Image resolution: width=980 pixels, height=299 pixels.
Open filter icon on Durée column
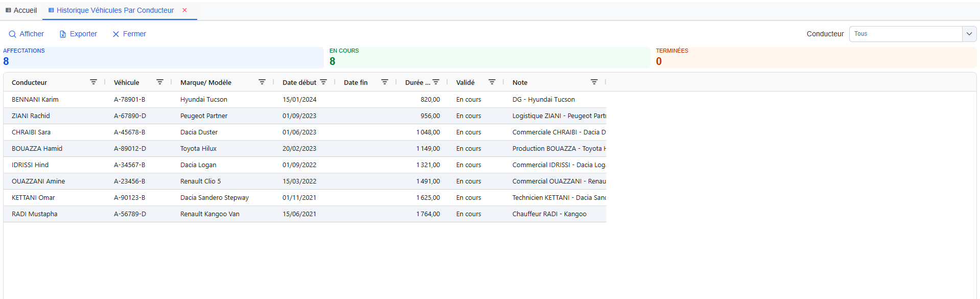436,82
